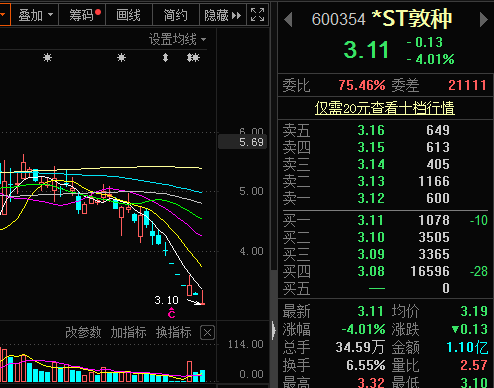Click the 委比 value 75.46%
The image size is (494, 388).
point(362,85)
